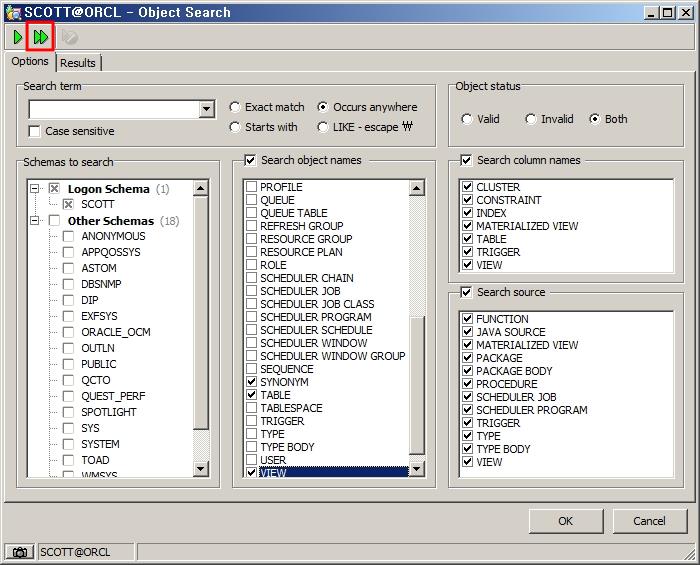This screenshot has height=565, width=700.
Task: Click the double green arrow toolbar button
Action: pyautogui.click(x=41, y=37)
